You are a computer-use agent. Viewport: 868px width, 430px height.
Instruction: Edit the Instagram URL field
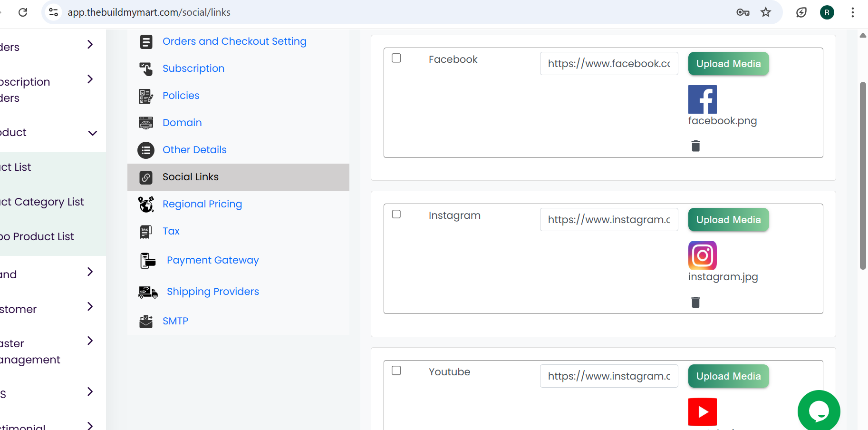609,220
